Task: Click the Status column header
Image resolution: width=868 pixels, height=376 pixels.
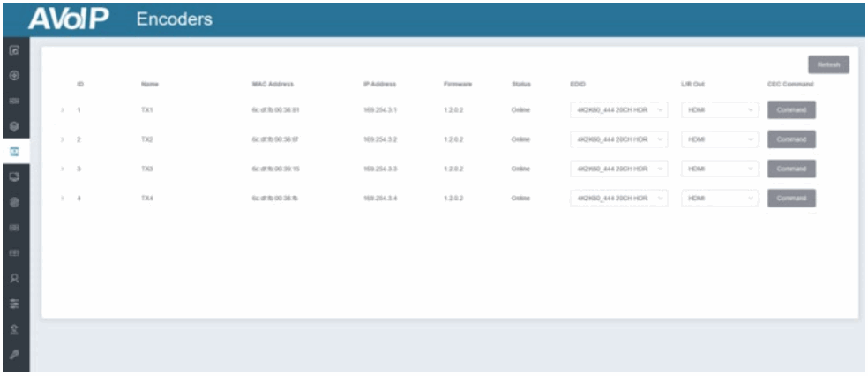Action: coord(521,84)
